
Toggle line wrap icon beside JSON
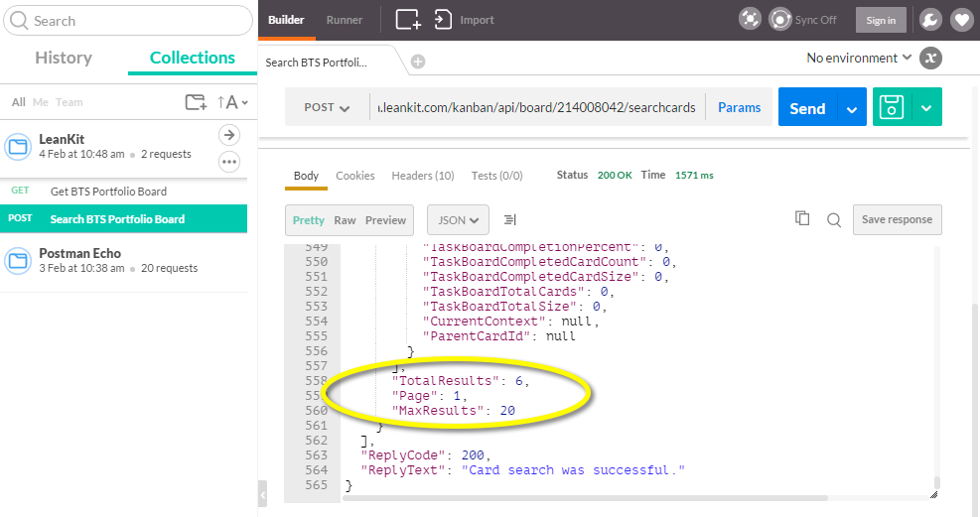[x=510, y=219]
